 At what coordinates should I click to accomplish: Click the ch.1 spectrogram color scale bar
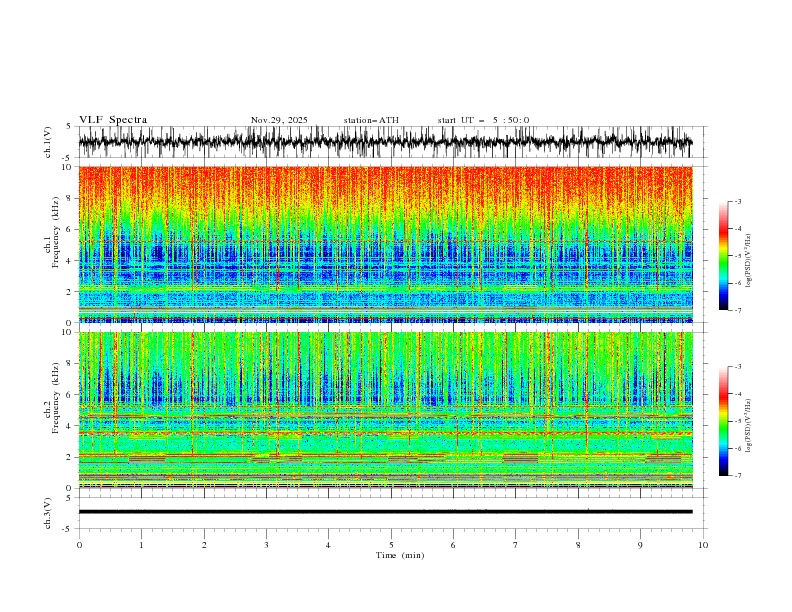click(723, 256)
